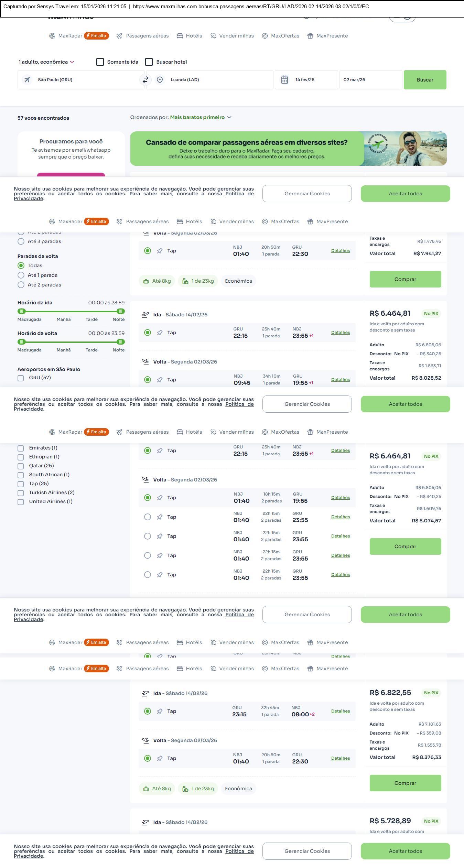The width and height of the screenshot is (464, 868).
Task: Pin the Tap outbound flight lasting 32h 45m
Action: click(160, 711)
